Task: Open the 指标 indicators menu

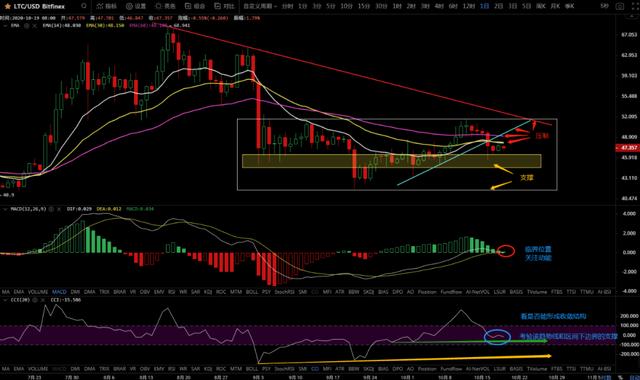Action: pos(107,6)
